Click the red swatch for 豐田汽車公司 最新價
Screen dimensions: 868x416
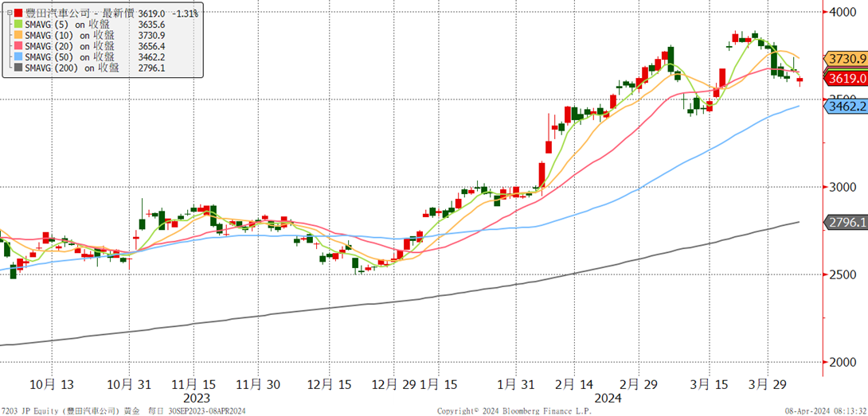19,13
